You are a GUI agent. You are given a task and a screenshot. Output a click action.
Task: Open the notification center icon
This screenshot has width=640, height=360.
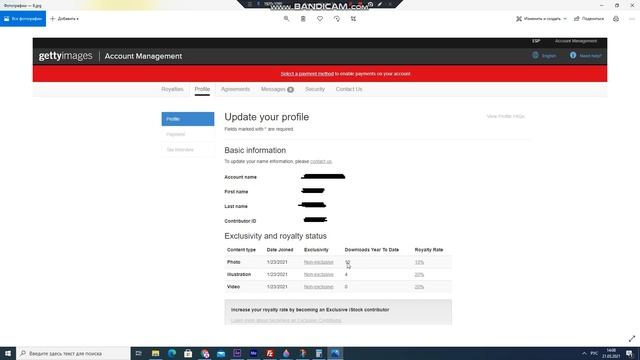click(x=630, y=353)
